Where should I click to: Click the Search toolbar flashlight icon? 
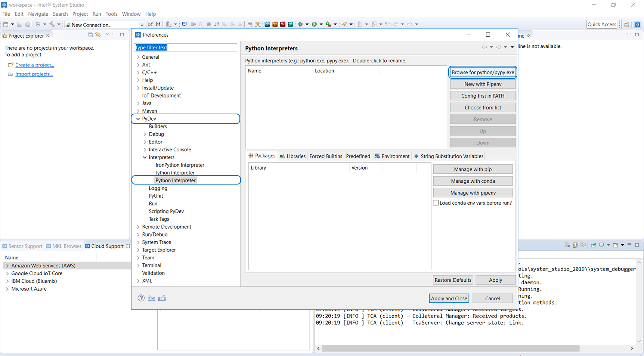click(x=344, y=24)
